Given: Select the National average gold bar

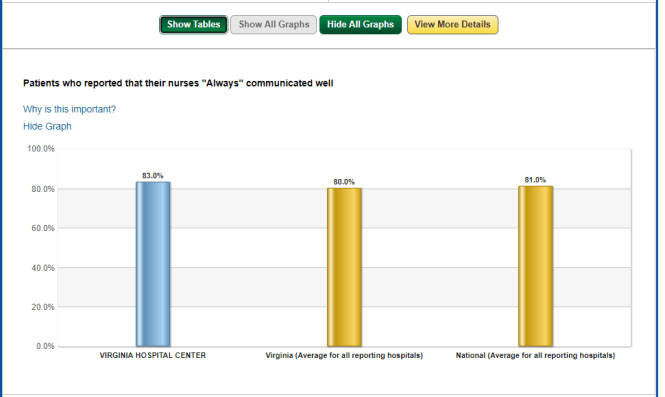Looking at the screenshot, I should click(x=536, y=266).
